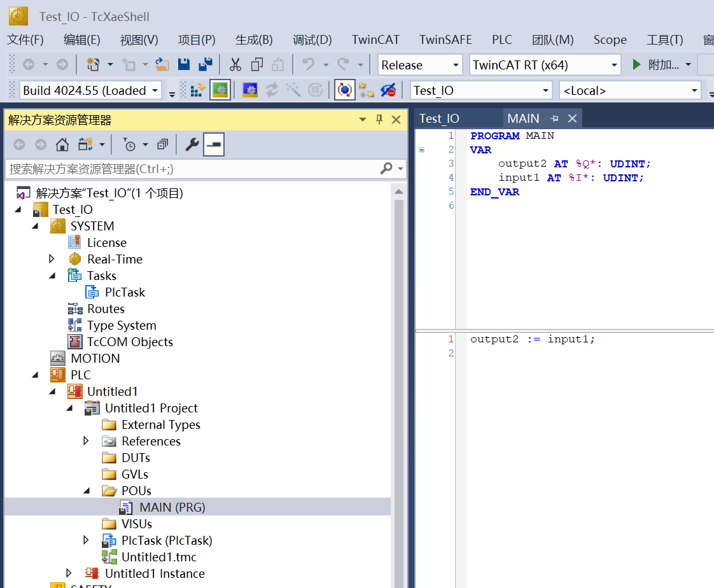Open the TwinCAT RT (x64) platform dropdown
The image size is (714, 588).
(614, 65)
